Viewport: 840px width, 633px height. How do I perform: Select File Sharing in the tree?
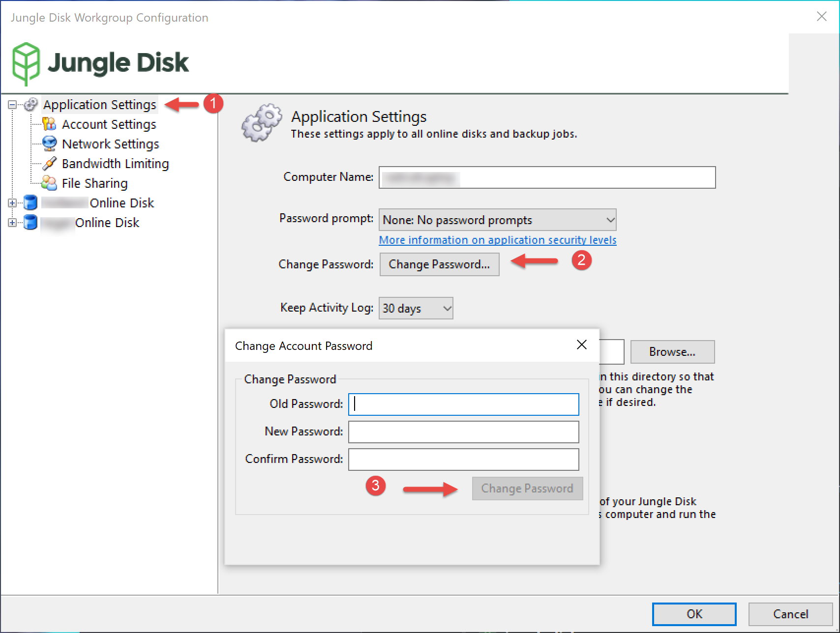[94, 183]
